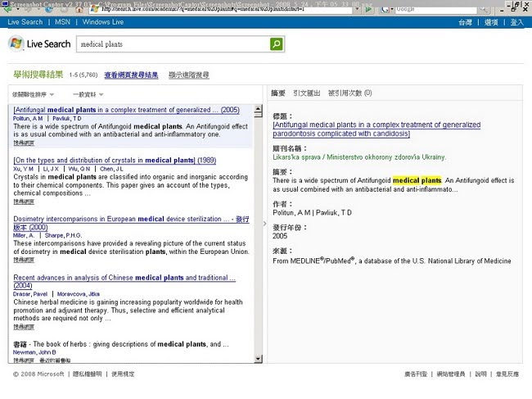Open the Google search engine selector
The width and height of the screenshot is (532, 399).
(386, 9)
